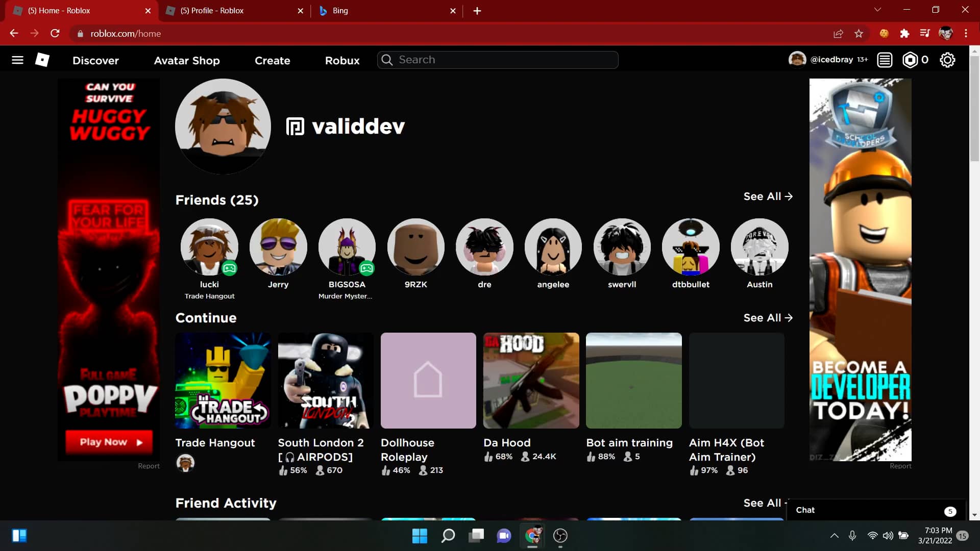
Task: Open the Robux balance icon
Action: (x=910, y=60)
